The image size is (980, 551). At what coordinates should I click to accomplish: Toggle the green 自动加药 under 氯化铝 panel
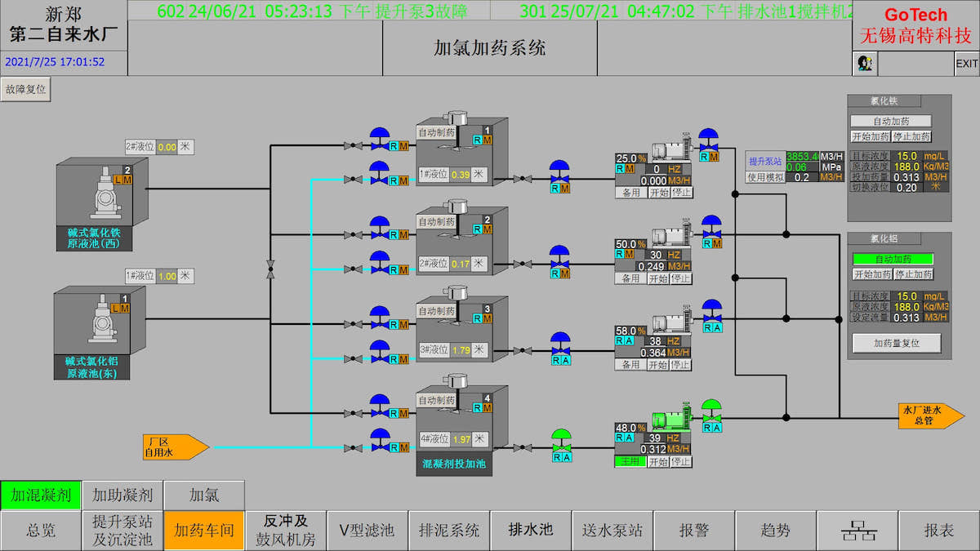tap(891, 259)
